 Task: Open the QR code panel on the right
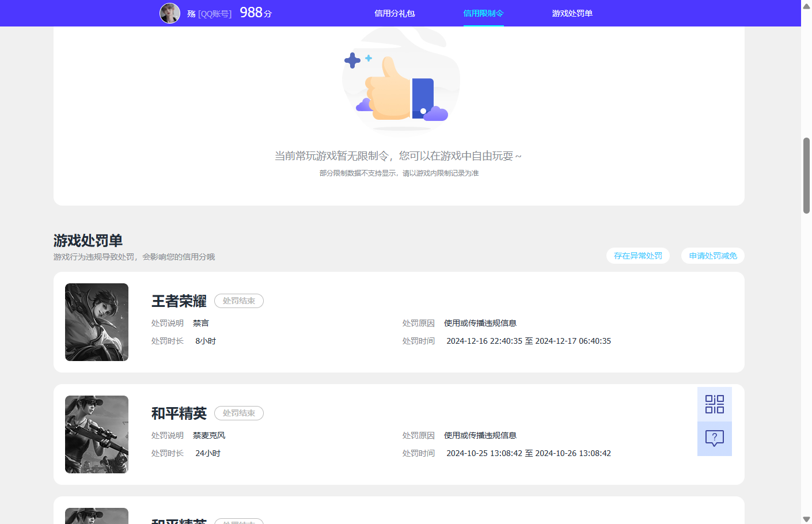point(714,404)
